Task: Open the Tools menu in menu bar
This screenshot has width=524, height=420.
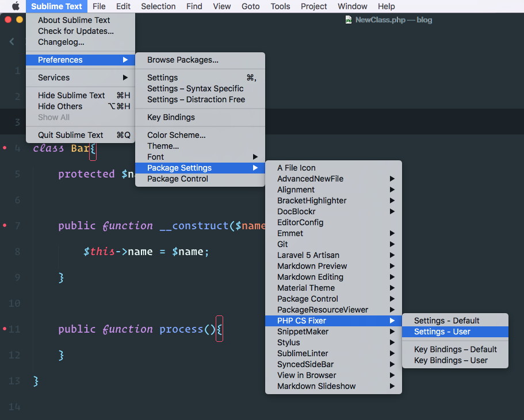Action: pyautogui.click(x=280, y=6)
